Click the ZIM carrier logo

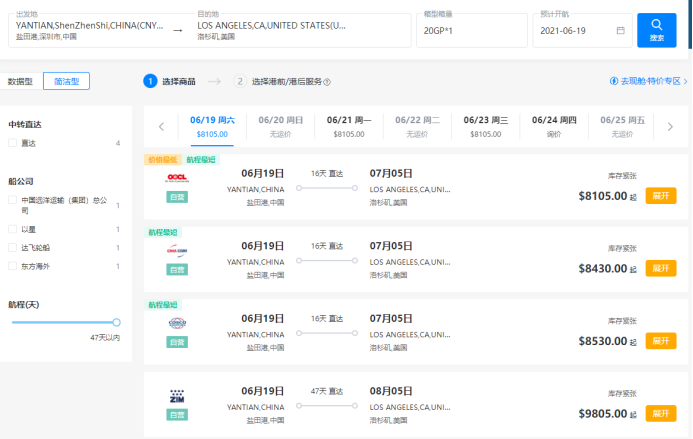(177, 396)
